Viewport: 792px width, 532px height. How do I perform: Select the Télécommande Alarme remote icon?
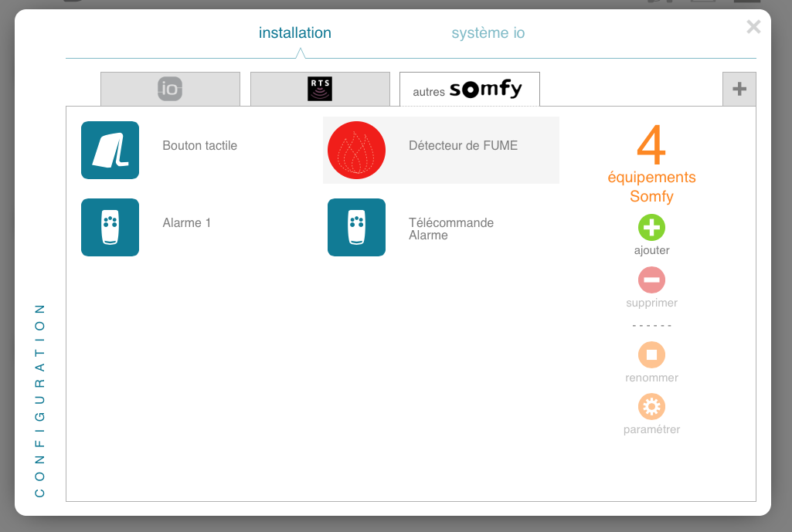click(x=356, y=227)
